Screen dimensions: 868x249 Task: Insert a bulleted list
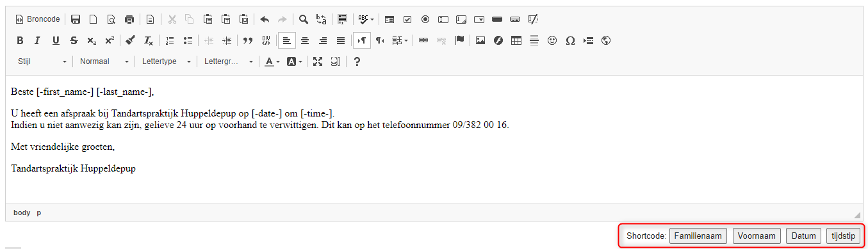point(188,40)
